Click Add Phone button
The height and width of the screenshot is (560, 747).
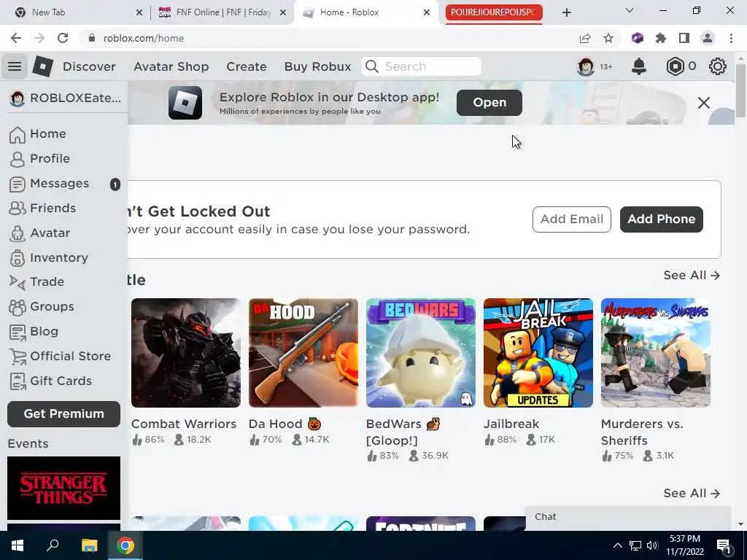[x=661, y=219]
